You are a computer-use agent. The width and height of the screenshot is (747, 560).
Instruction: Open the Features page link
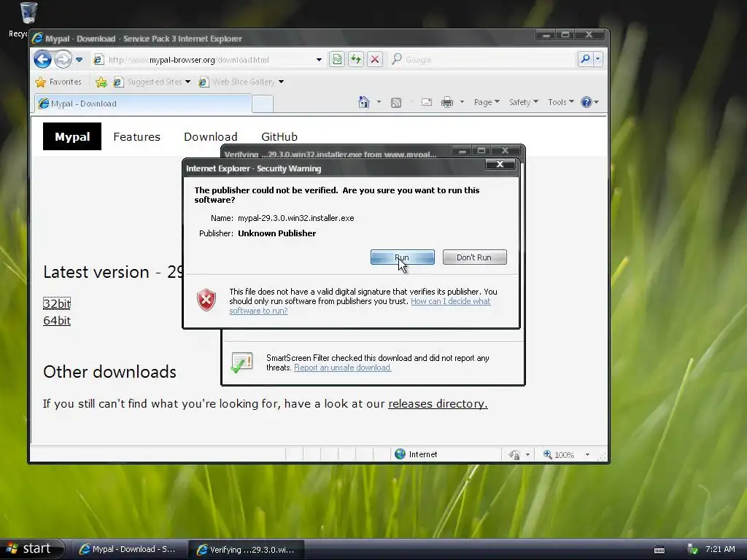click(136, 136)
